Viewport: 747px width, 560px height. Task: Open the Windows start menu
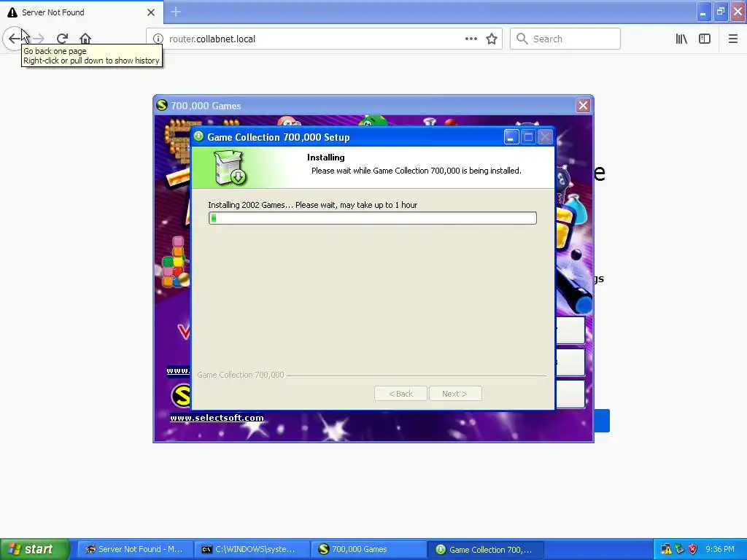pos(35,549)
